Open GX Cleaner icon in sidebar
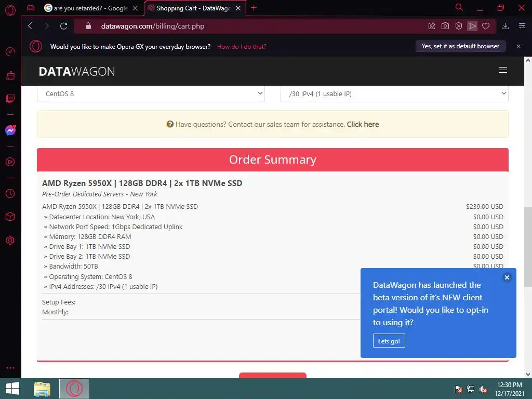The image size is (532, 399). (10, 75)
